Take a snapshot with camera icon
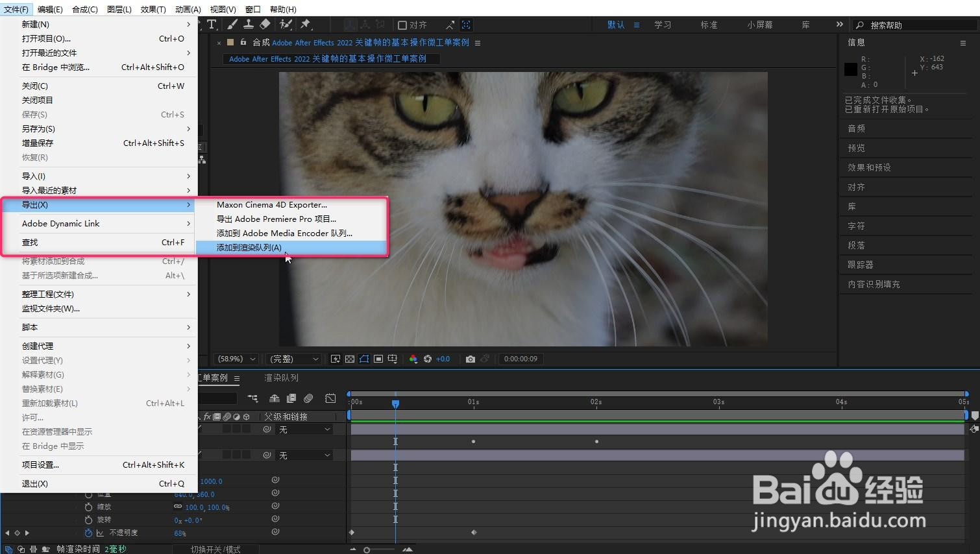Screen dimensions: 980x554 click(471, 359)
